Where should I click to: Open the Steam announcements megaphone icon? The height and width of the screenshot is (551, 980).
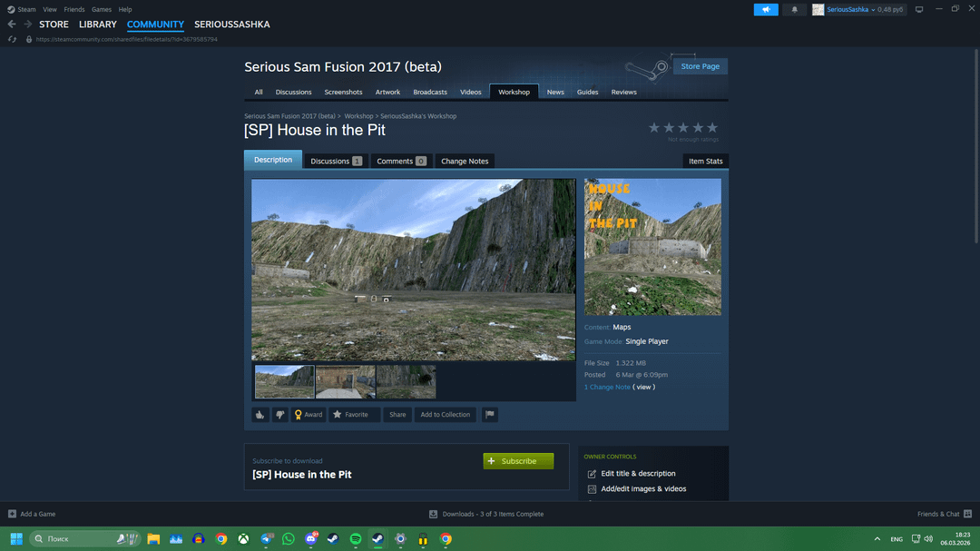[x=766, y=9]
